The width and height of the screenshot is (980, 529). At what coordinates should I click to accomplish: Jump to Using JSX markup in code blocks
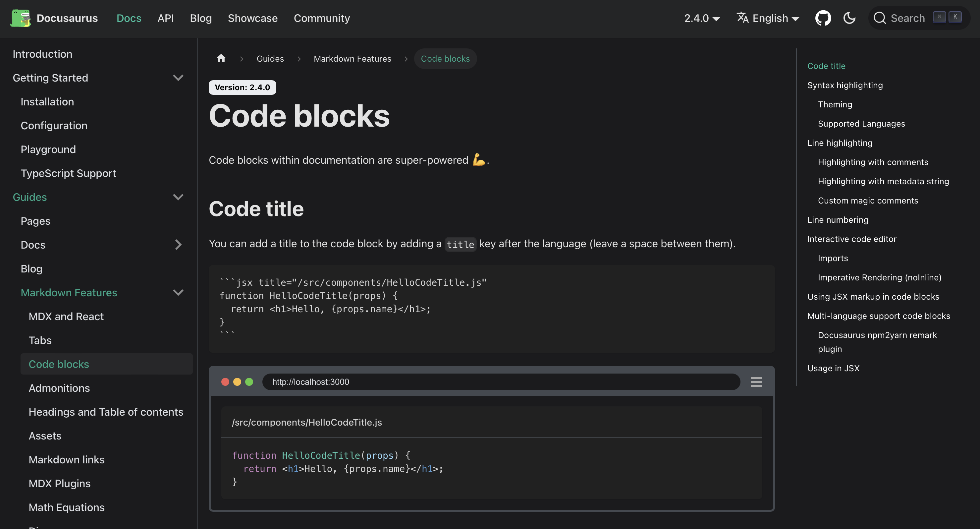[x=873, y=296]
